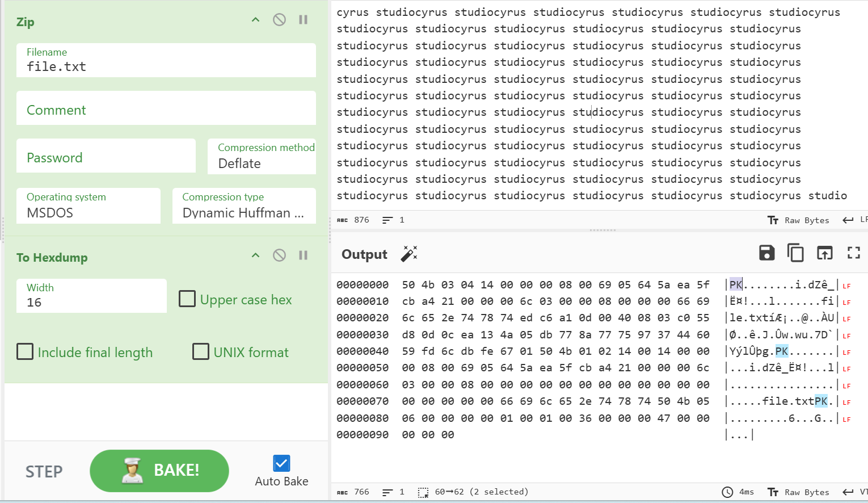Click output selection indicator 60→62
The height and width of the screenshot is (503, 868).
point(473,492)
